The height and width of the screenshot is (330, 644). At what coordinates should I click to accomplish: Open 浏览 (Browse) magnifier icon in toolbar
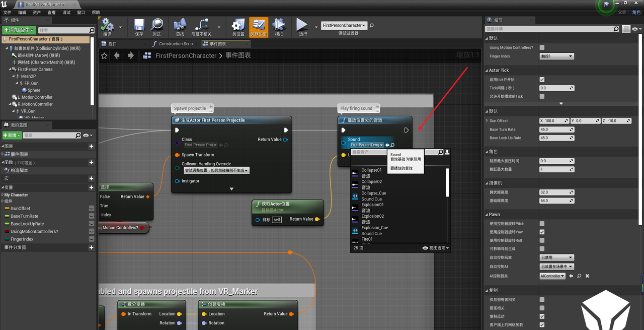pyautogui.click(x=156, y=24)
